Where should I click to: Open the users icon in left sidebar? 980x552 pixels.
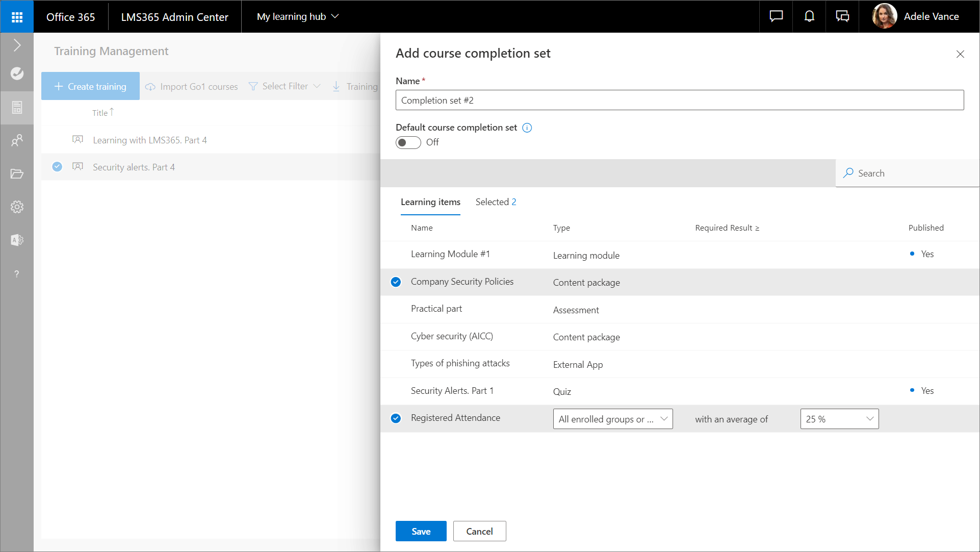click(x=17, y=140)
